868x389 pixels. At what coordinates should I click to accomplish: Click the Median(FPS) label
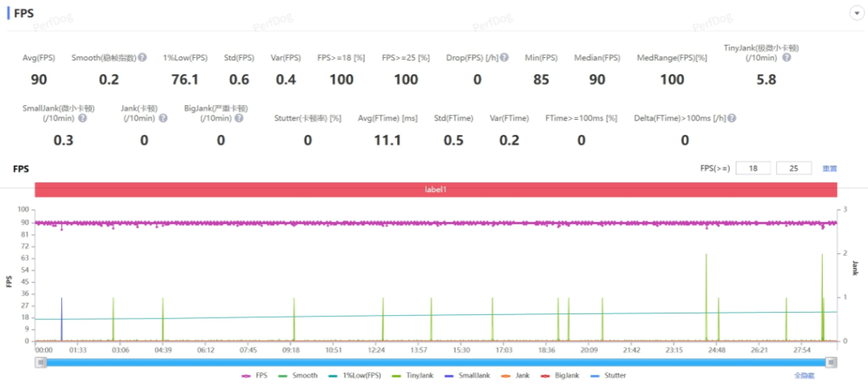(597, 58)
